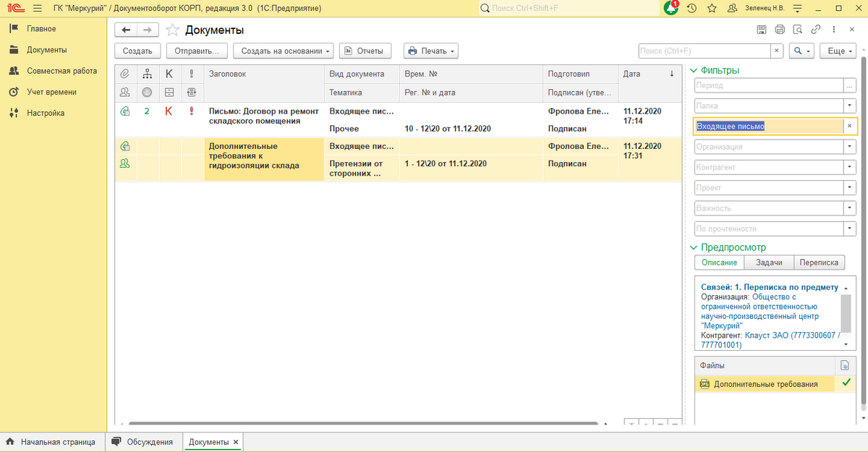The width and height of the screenshot is (868, 452).
Task: Switch preview to Описание mode
Action: click(718, 263)
